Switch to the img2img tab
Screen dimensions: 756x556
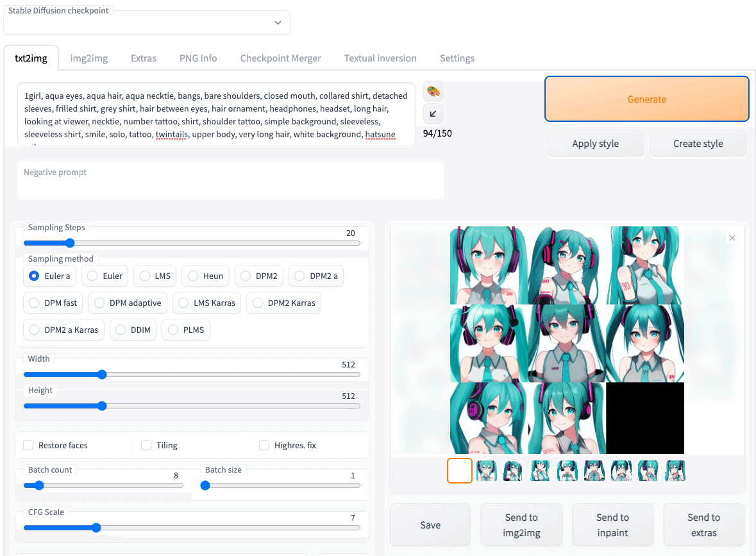click(x=88, y=58)
